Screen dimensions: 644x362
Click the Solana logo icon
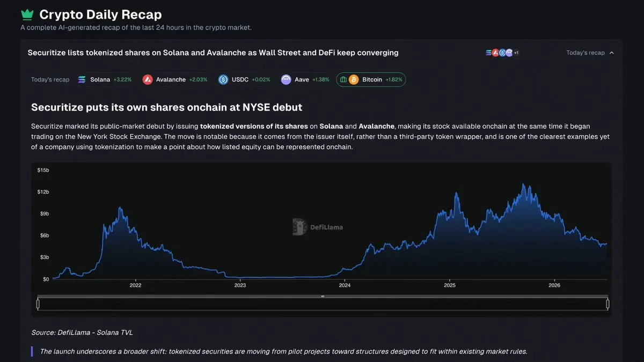click(82, 79)
